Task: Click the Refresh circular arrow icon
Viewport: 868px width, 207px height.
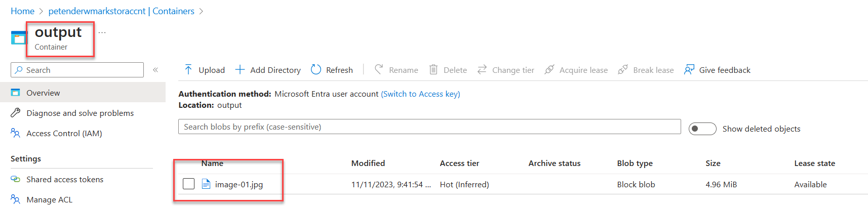Action: point(316,70)
